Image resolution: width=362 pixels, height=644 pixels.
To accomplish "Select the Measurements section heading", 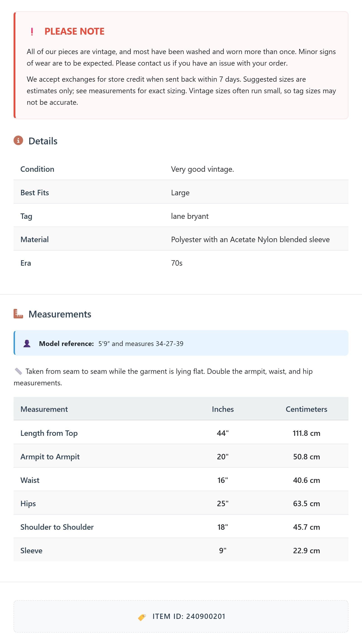I will (x=60, y=314).
